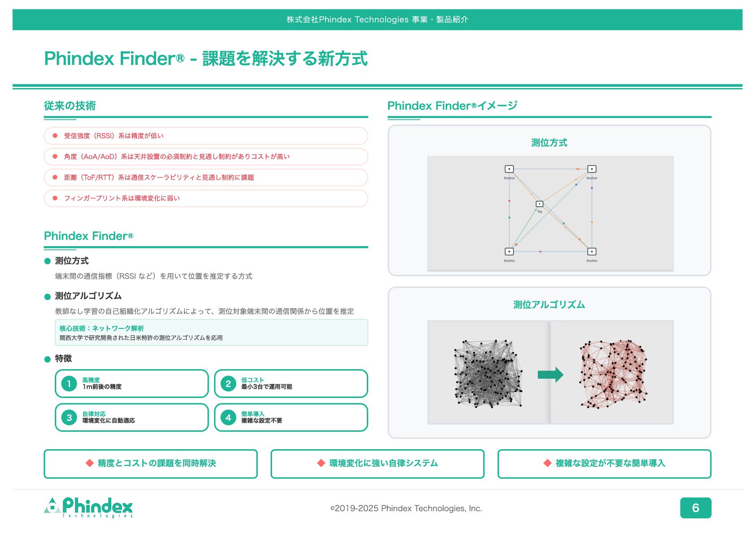Click the top header banner 株式会社Phindex Technologies
Image resolution: width=756 pixels, height=535 pixels.
[x=378, y=20]
